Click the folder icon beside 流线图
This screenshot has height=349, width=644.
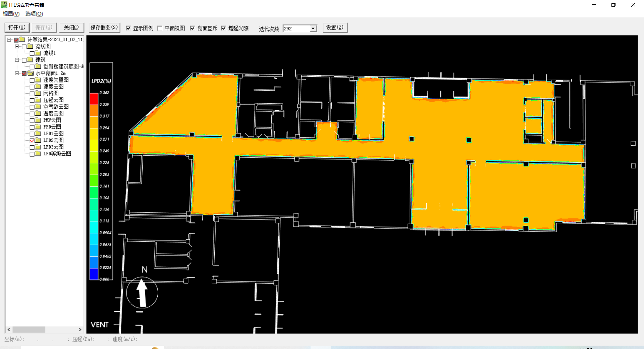30,46
